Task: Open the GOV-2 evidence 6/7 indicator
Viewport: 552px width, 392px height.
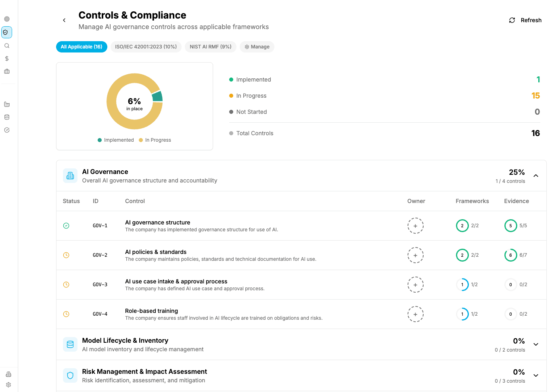Action: 516,255
